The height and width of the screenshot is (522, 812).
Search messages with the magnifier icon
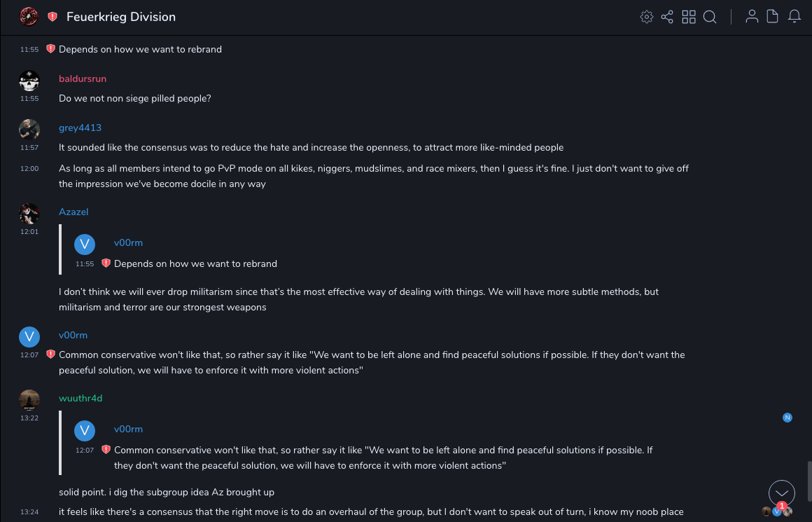tap(710, 17)
